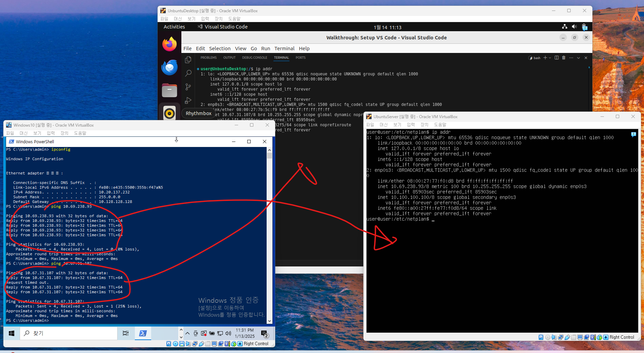Open Windows Task View button

pos(125,333)
